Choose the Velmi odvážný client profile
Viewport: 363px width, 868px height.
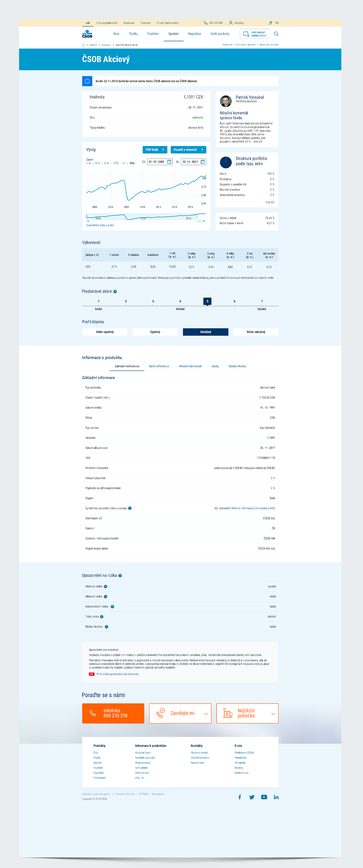click(x=256, y=332)
